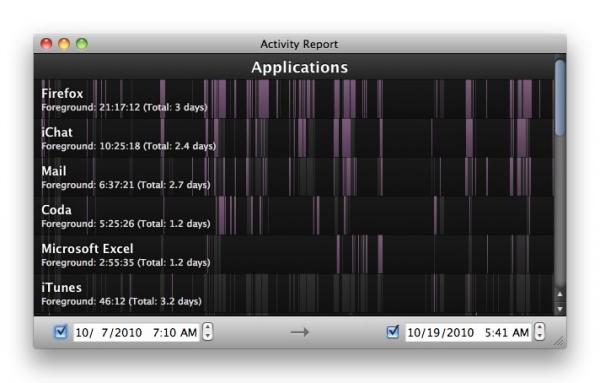The width and height of the screenshot is (600, 383).
Task: Click iTunes foreground time 46:12
Action: pos(112,302)
